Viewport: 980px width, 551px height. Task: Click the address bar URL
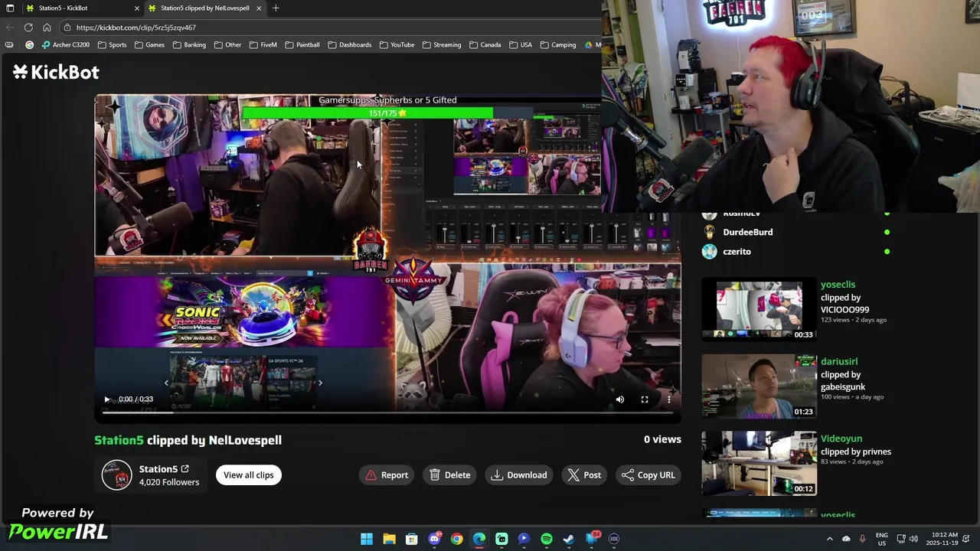point(136,28)
